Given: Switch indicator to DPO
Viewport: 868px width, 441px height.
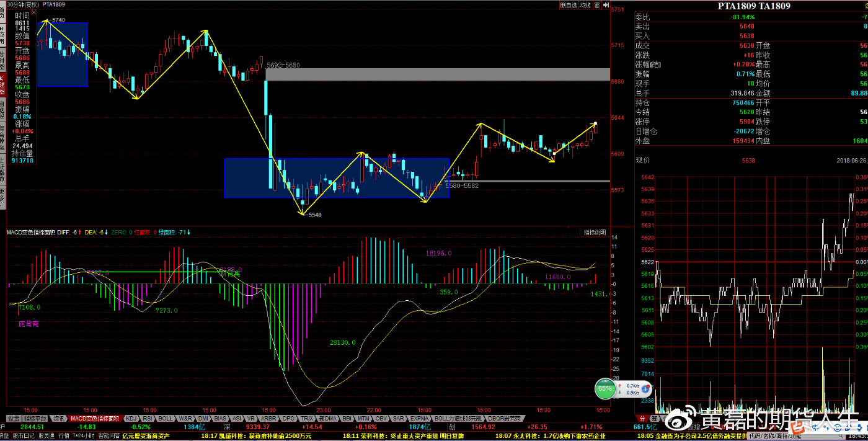Looking at the screenshot, I should pyautogui.click(x=289, y=419).
